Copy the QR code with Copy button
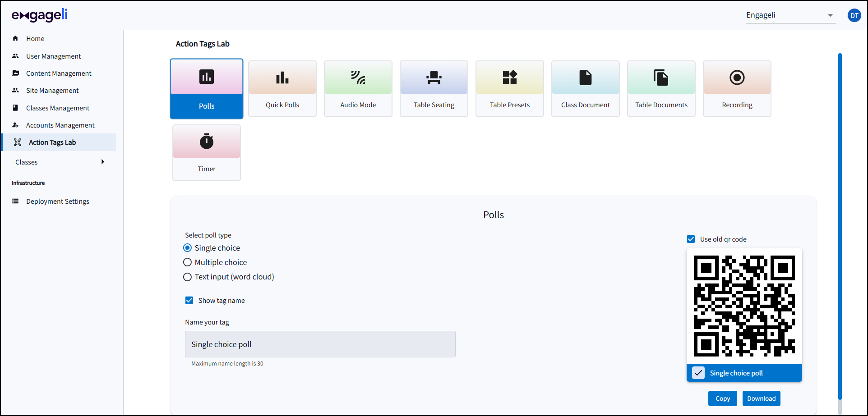The width and height of the screenshot is (868, 416). [723, 398]
